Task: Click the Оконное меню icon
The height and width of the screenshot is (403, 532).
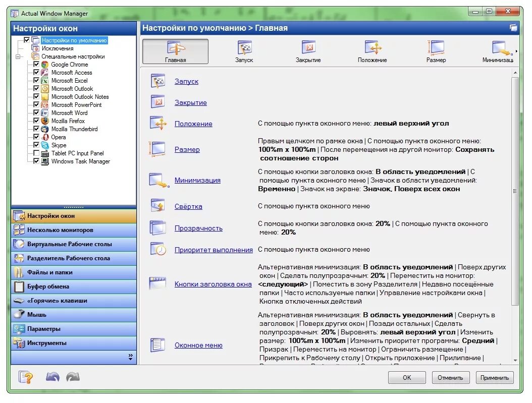Action: pyautogui.click(x=158, y=345)
